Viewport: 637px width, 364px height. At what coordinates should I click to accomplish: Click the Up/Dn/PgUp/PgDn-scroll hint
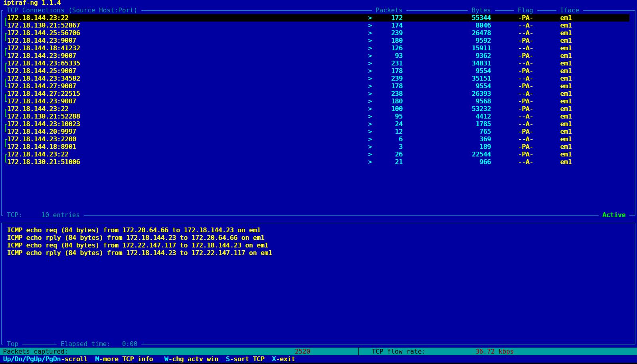tap(45, 359)
